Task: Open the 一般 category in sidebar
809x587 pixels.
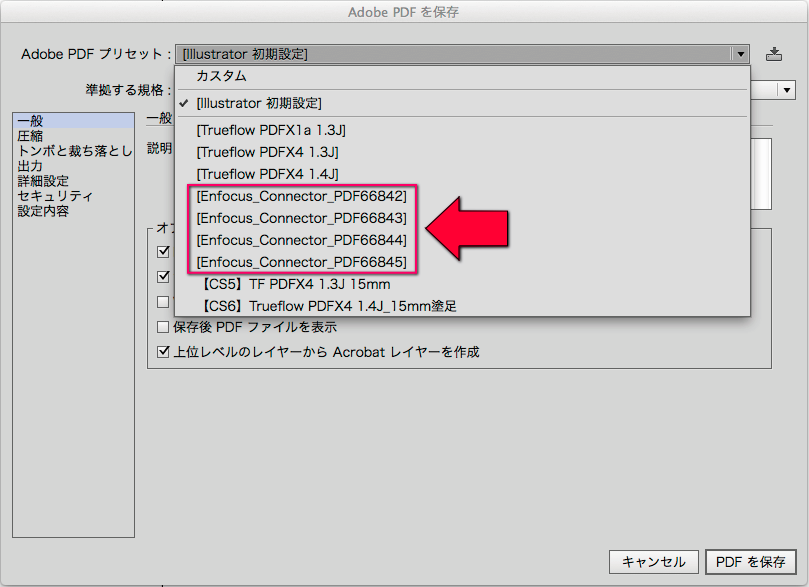Action: tap(73, 121)
